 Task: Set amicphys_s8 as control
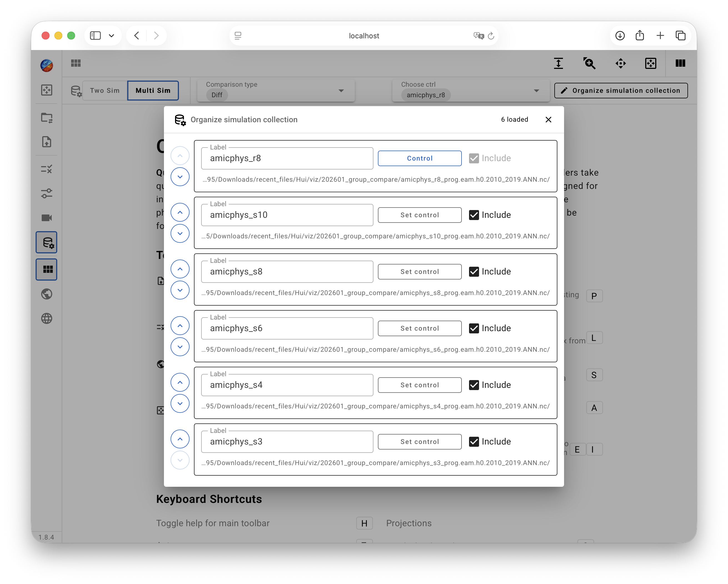pyautogui.click(x=420, y=271)
